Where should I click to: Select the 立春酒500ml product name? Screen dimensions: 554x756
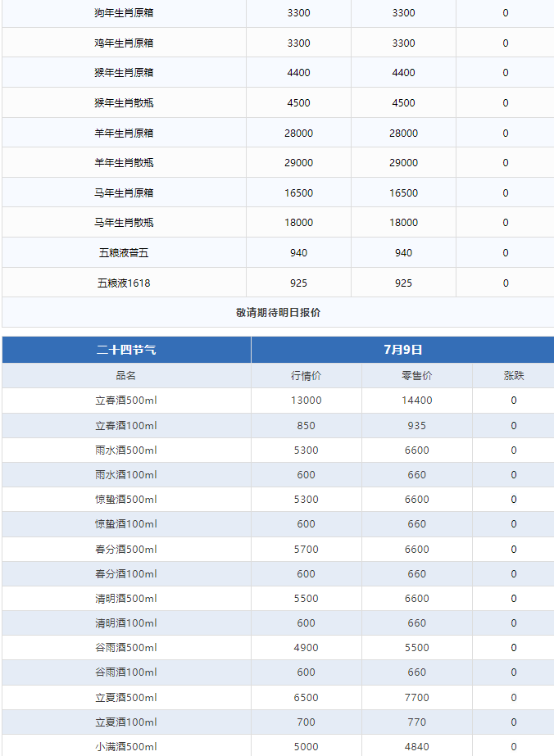pos(126,401)
